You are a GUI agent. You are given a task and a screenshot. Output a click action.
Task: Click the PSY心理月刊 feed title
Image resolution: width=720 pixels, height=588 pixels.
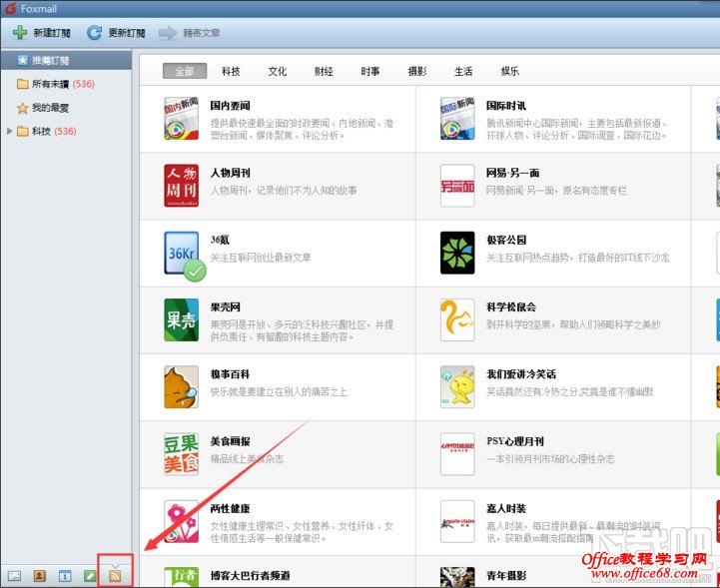coord(515,441)
